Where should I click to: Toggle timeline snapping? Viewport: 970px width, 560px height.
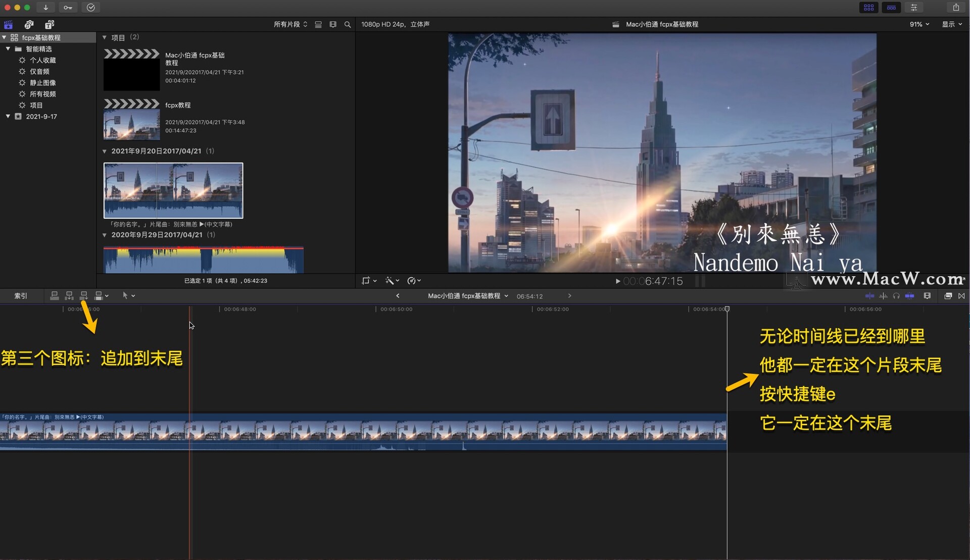click(x=909, y=296)
